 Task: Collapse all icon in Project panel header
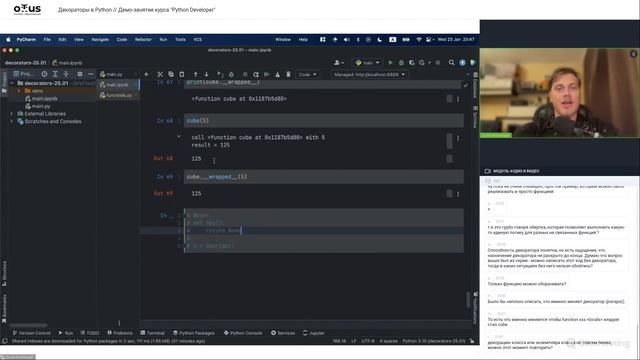(66, 74)
